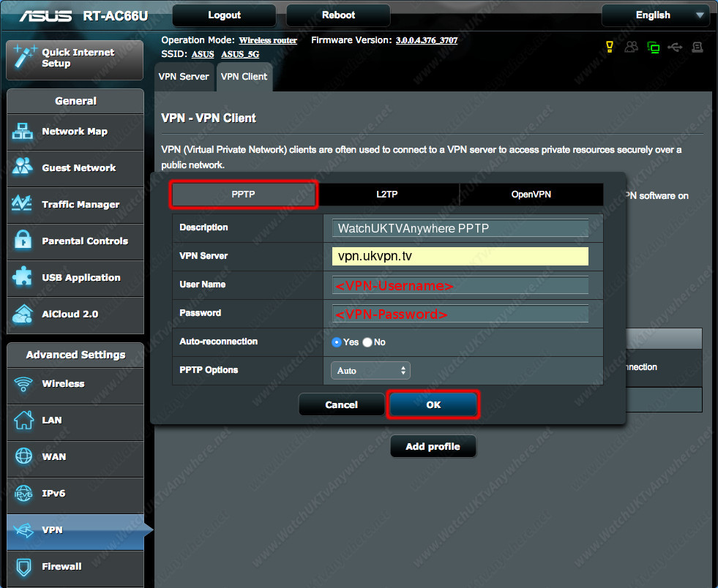Click the Parental Controls padlock icon

pos(23,239)
